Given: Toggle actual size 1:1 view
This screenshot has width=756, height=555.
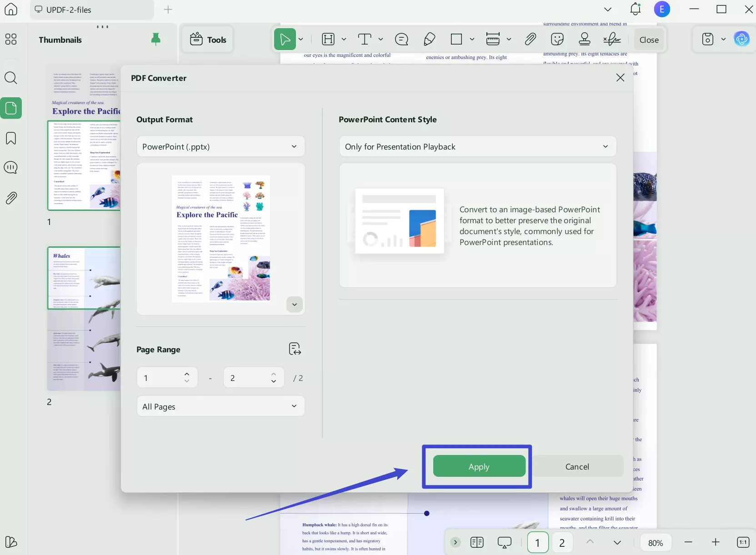Looking at the screenshot, I should click(744, 542).
